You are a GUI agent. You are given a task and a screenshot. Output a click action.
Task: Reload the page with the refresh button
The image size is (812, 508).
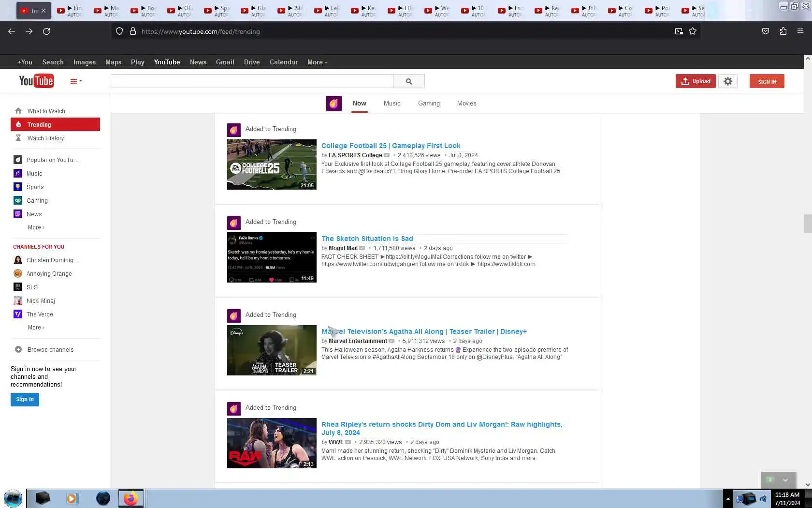(46, 31)
